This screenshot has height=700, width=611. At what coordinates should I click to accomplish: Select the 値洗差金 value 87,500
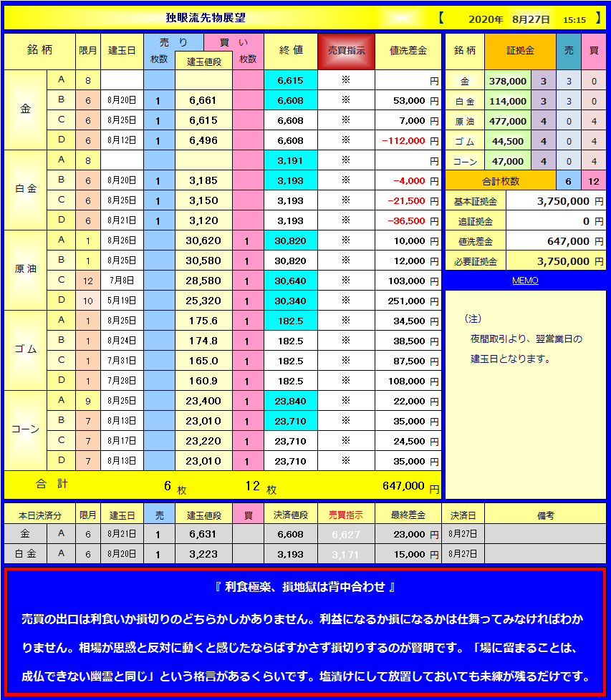pos(409,361)
